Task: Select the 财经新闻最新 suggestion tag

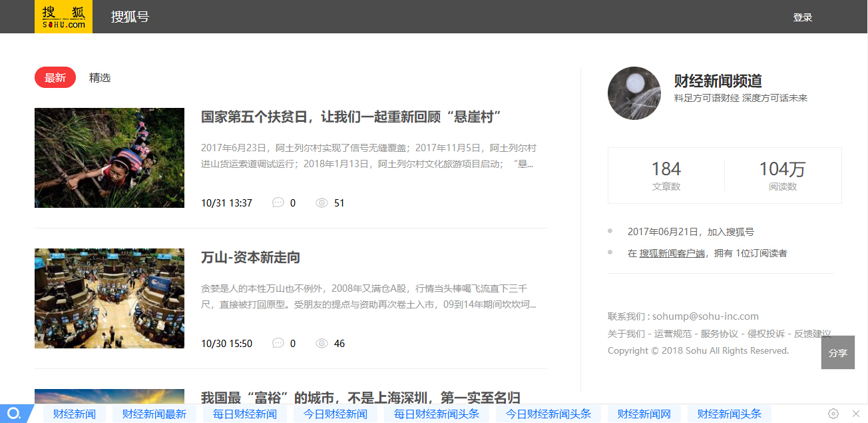Action: [154, 414]
